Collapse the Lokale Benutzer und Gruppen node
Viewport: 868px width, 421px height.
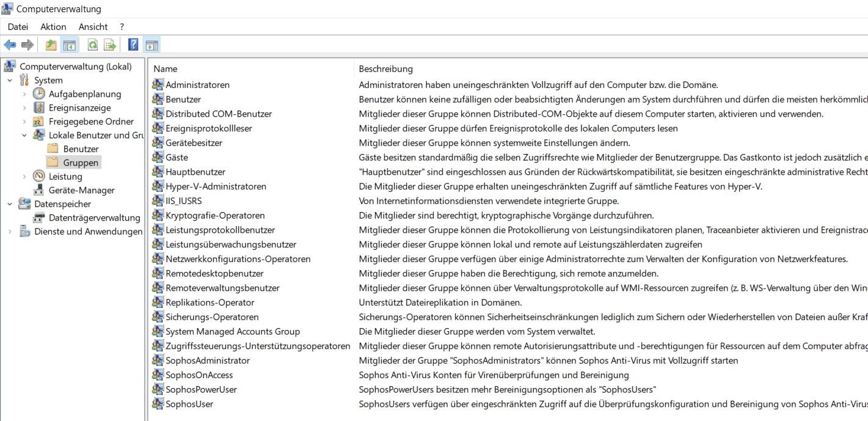[24, 135]
